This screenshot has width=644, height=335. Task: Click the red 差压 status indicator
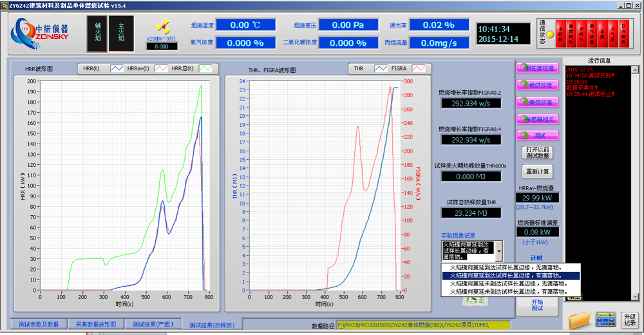pyautogui.click(x=602, y=33)
